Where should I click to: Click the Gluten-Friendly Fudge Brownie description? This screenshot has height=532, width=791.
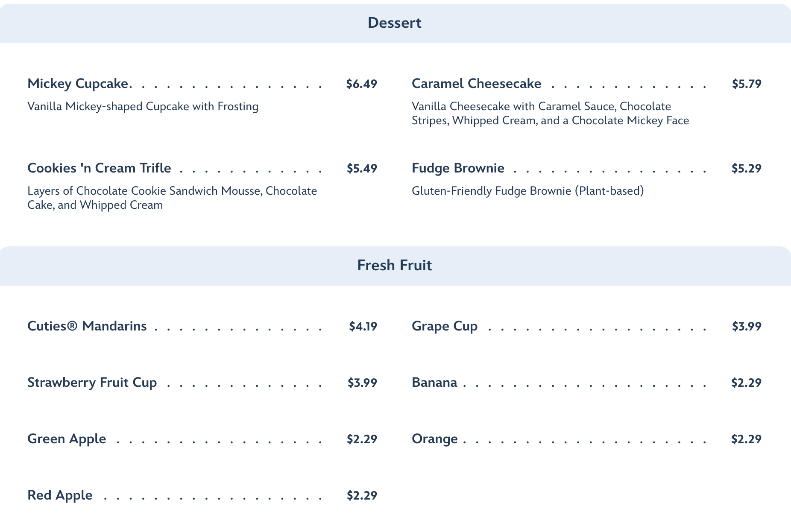(527, 191)
